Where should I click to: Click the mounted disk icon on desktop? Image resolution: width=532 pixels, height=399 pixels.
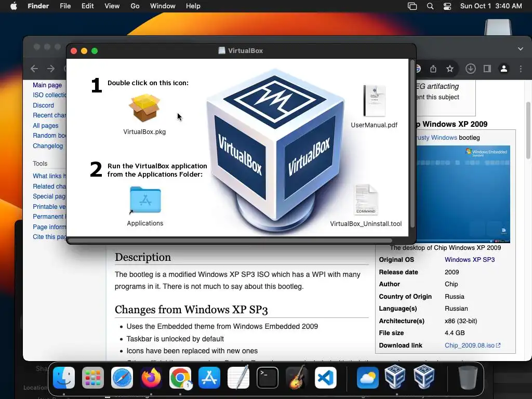tap(498, 28)
